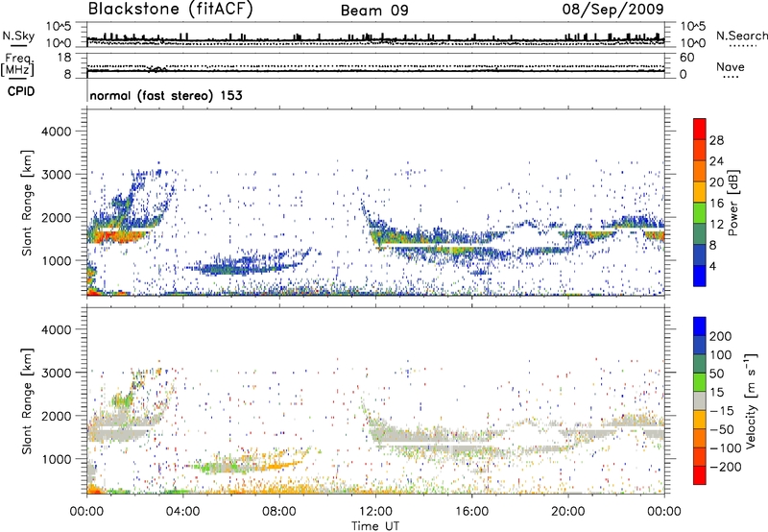
Task: Click '4000' on power panel range axis
Action: click(57, 132)
